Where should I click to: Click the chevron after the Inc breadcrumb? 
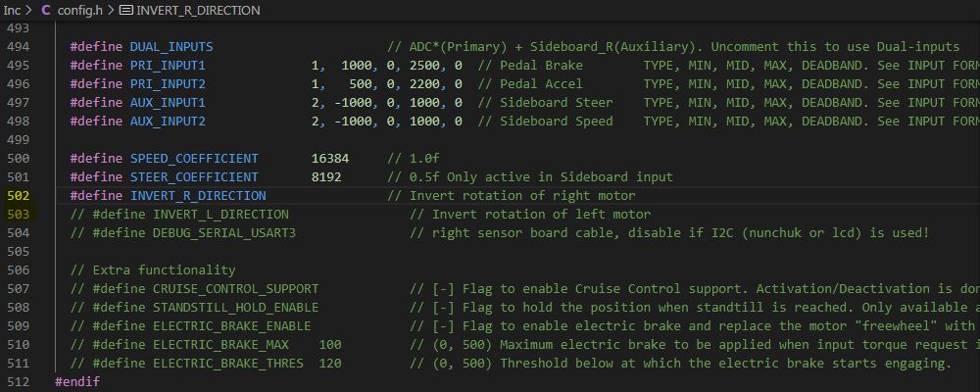point(29,11)
